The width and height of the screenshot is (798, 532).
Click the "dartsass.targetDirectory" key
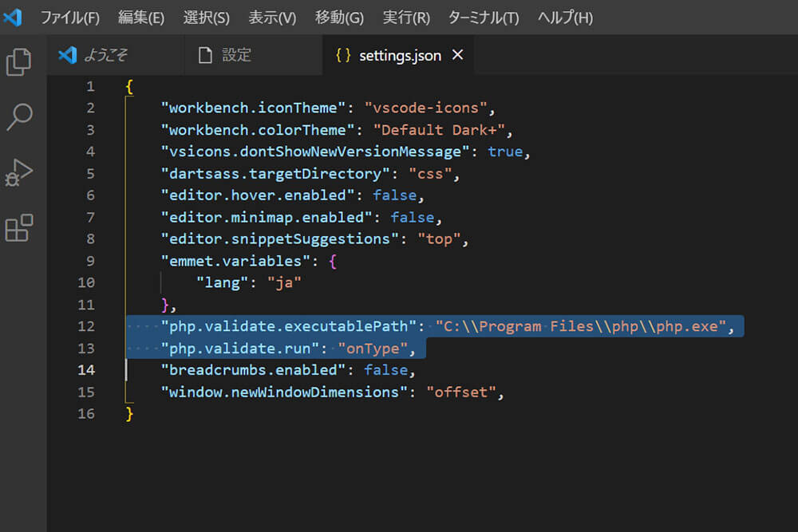[275, 173]
